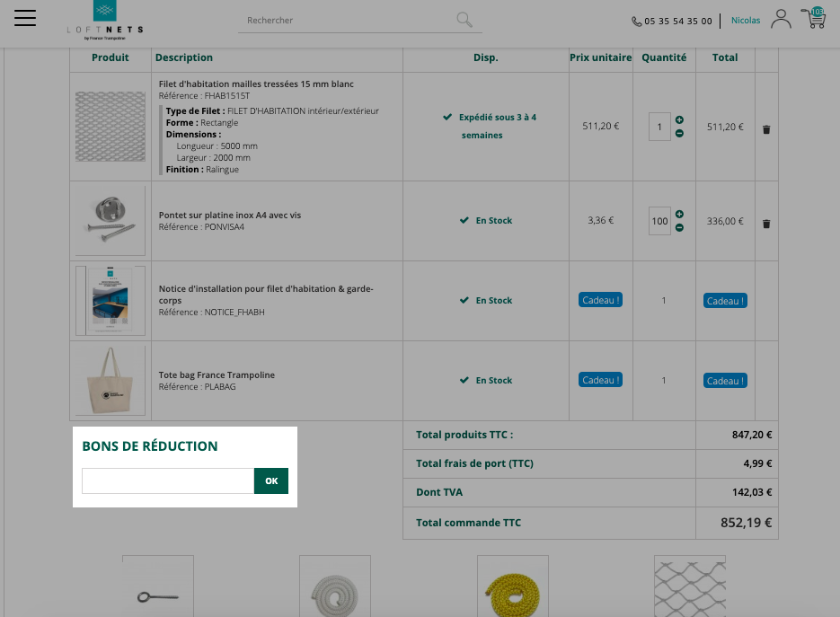This screenshot has width=840, height=617.
Task: Decrease quantity of Filet d'habitation
Action: [679, 133]
